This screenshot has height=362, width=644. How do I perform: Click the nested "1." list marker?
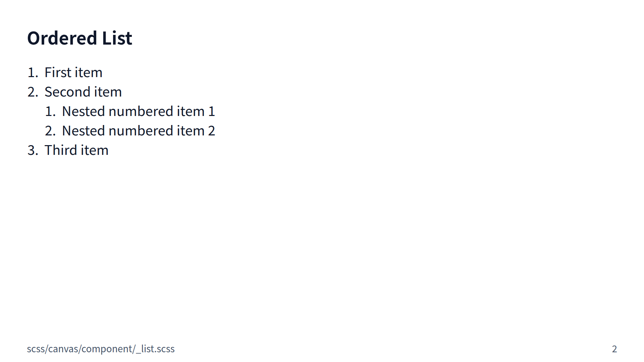tap(50, 111)
